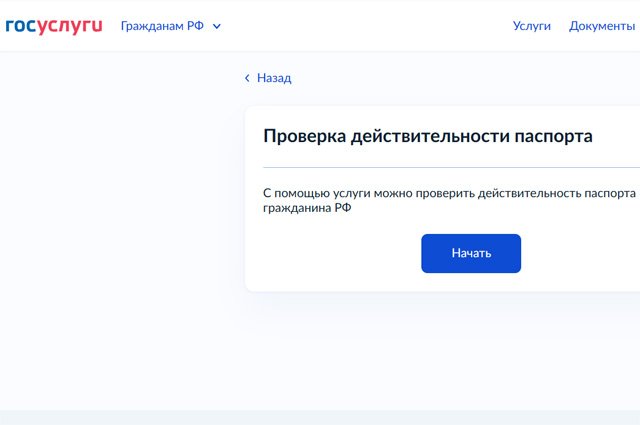
Task: Click the word 'Проверка' in the heading
Action: tap(303, 136)
